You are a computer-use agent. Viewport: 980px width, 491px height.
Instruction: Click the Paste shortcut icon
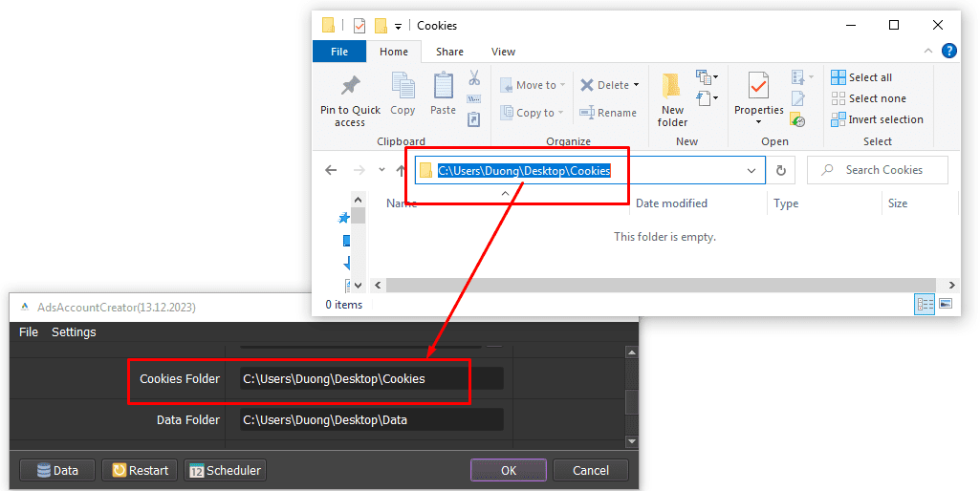(x=474, y=118)
